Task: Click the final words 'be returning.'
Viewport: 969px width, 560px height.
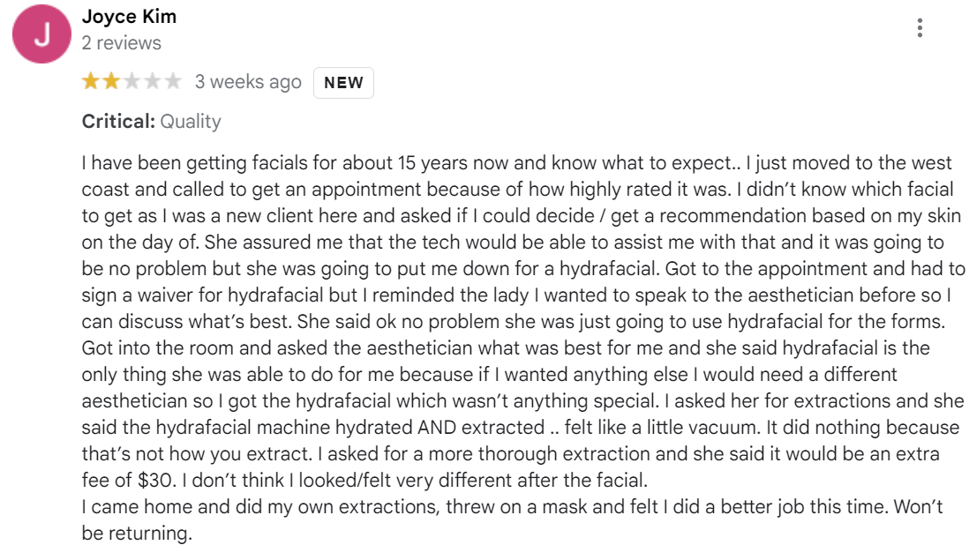Action: point(137,534)
